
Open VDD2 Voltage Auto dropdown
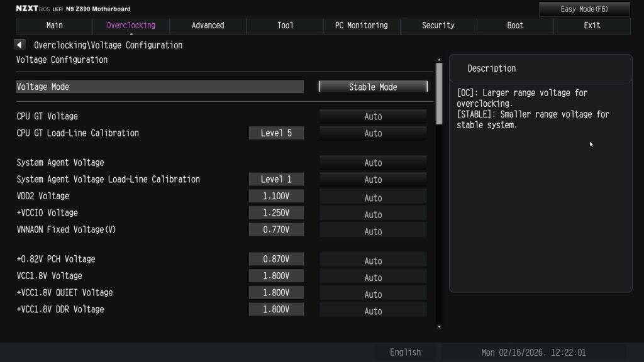tap(373, 197)
